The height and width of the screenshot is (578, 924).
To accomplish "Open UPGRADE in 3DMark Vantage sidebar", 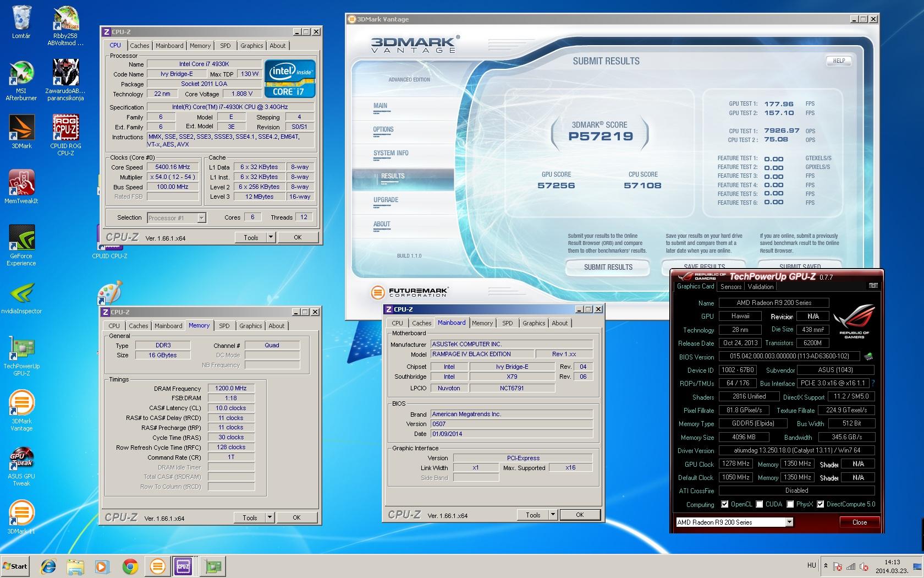I will [x=386, y=200].
